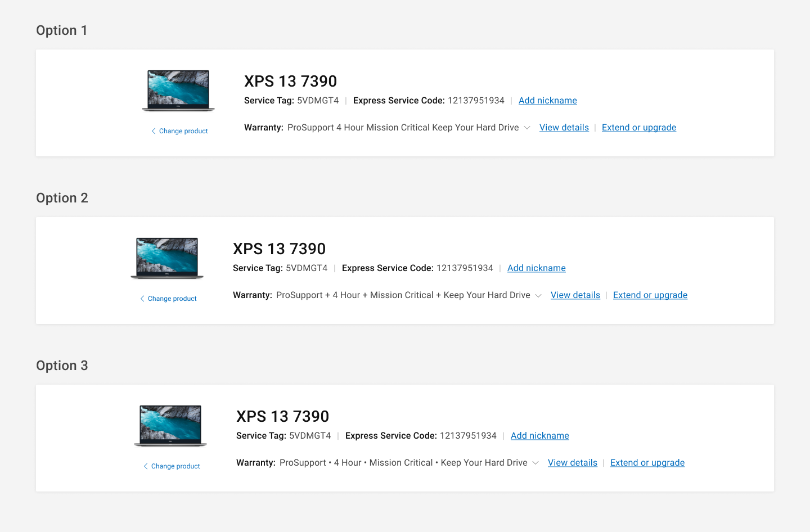The height and width of the screenshot is (532, 810).
Task: Click the Option 2 heading
Action: 62,198
